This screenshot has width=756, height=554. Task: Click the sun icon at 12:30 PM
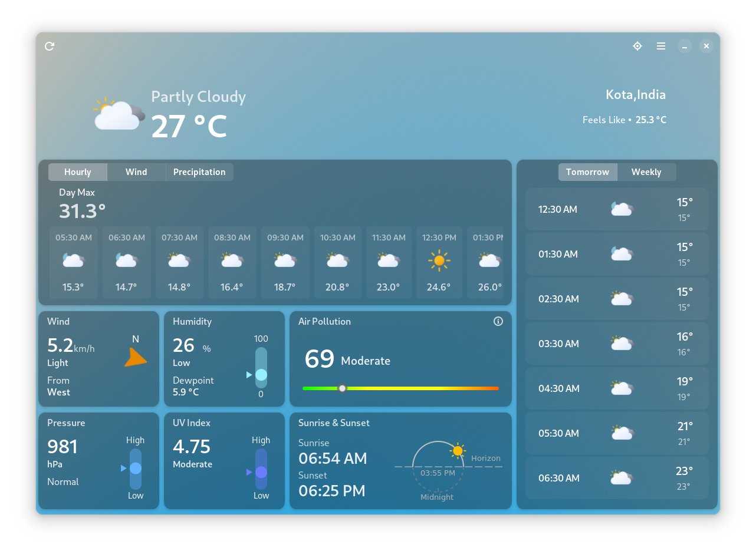439,260
